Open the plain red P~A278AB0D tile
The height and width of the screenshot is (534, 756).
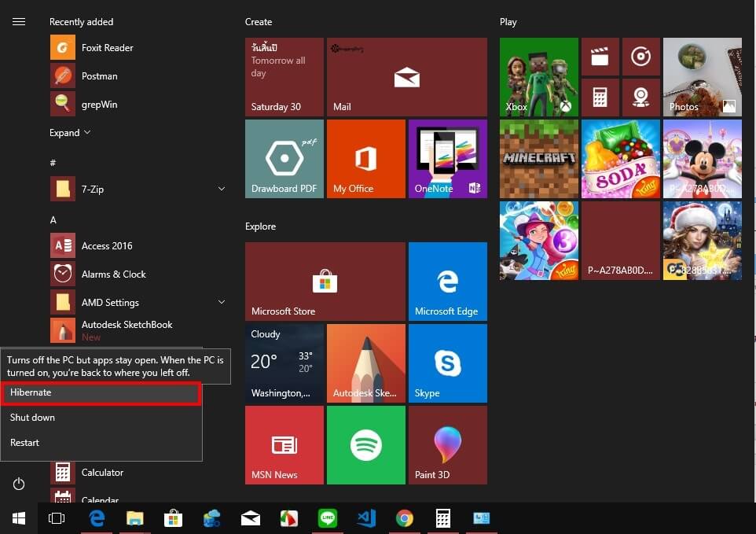click(x=621, y=241)
